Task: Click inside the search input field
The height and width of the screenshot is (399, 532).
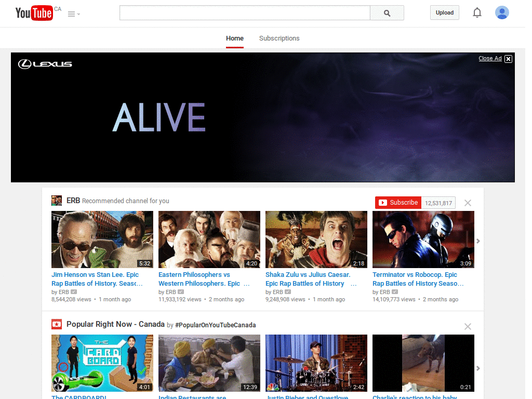Action: pos(244,12)
